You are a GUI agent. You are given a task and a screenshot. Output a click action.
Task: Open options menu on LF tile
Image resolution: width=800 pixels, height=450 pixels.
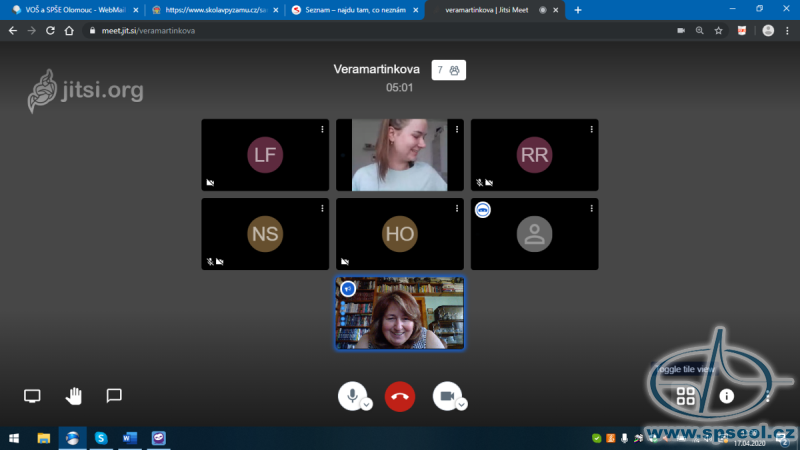[322, 129]
